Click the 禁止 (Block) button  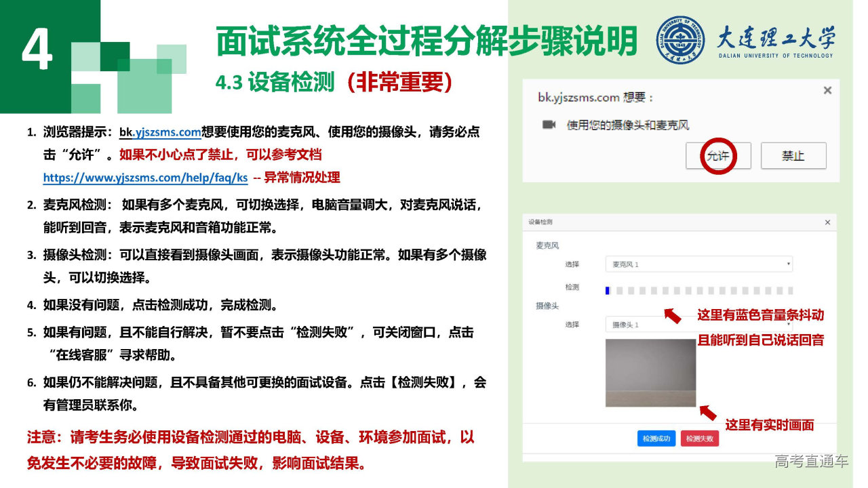coord(793,155)
